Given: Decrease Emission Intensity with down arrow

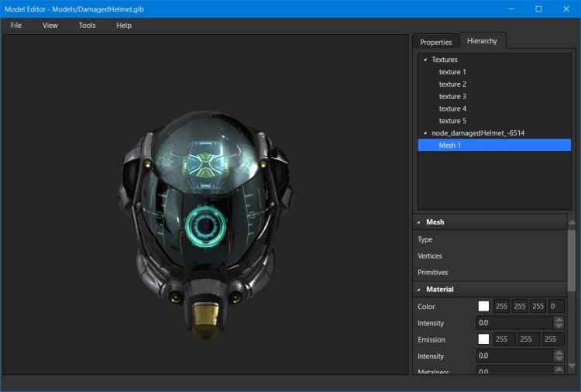Looking at the screenshot, I should (559, 359).
